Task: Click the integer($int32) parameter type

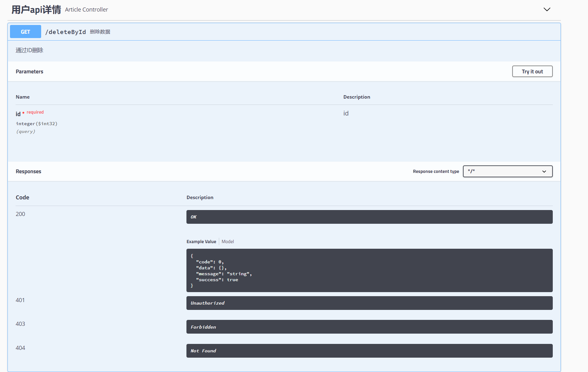Action: coord(36,124)
